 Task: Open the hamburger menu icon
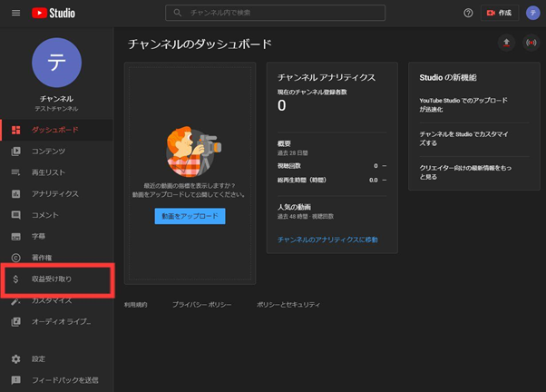click(15, 14)
